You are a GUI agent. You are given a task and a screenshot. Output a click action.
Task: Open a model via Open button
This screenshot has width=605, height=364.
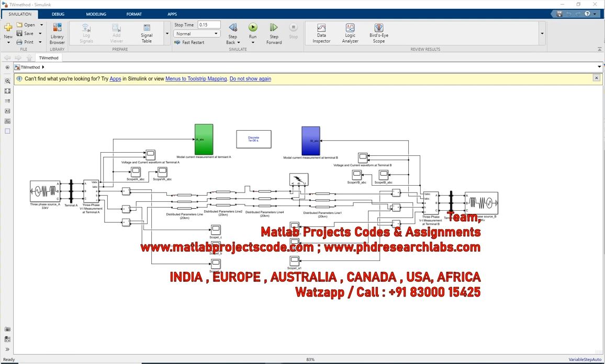pyautogui.click(x=26, y=25)
